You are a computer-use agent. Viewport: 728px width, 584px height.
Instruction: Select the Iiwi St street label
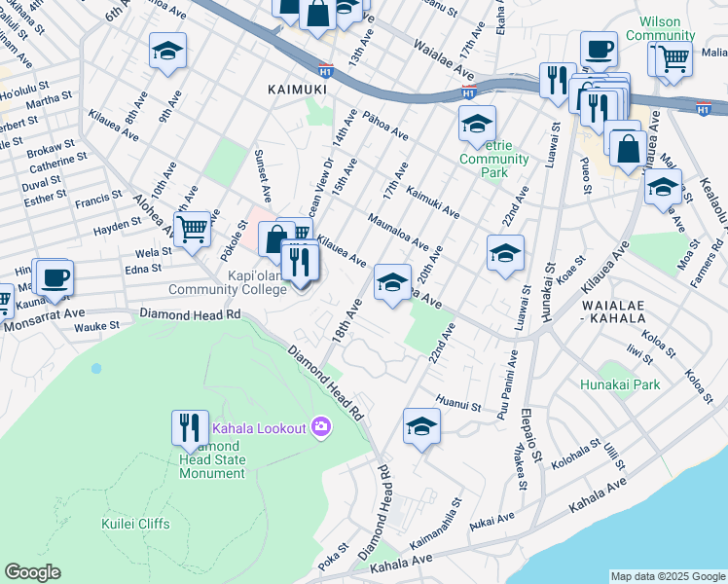tap(639, 354)
